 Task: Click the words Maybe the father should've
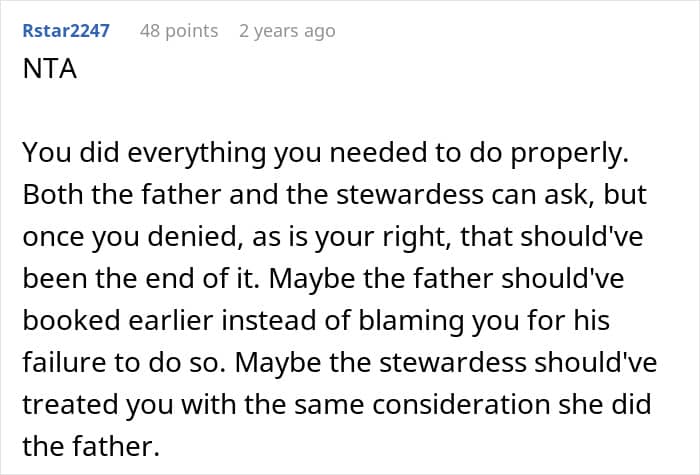[446, 279]
